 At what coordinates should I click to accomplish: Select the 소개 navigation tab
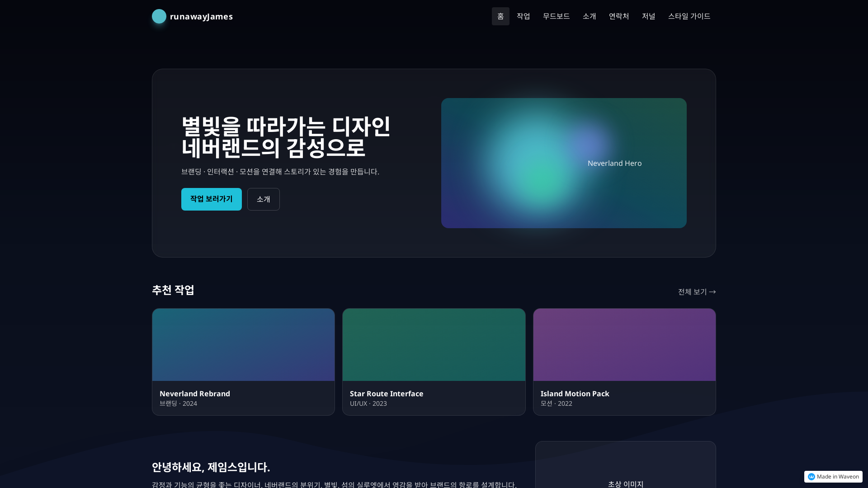click(589, 16)
